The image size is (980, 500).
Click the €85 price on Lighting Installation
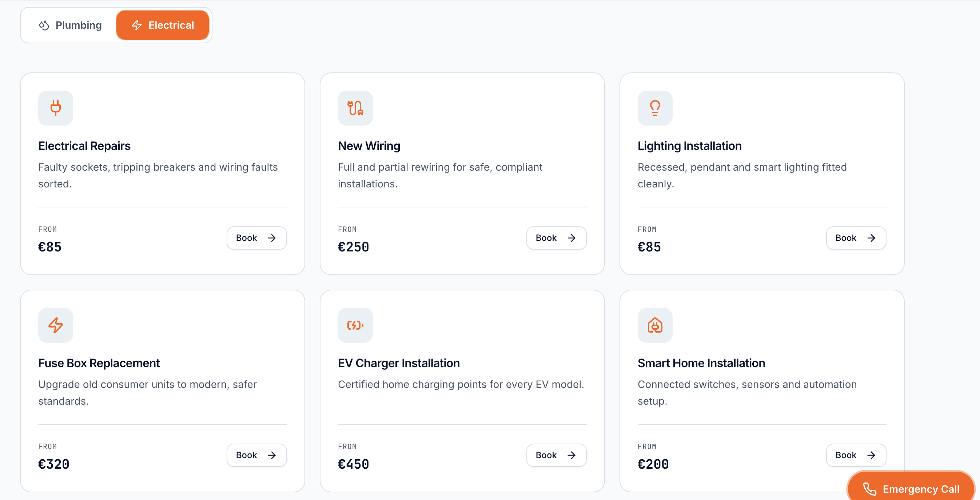click(x=649, y=247)
